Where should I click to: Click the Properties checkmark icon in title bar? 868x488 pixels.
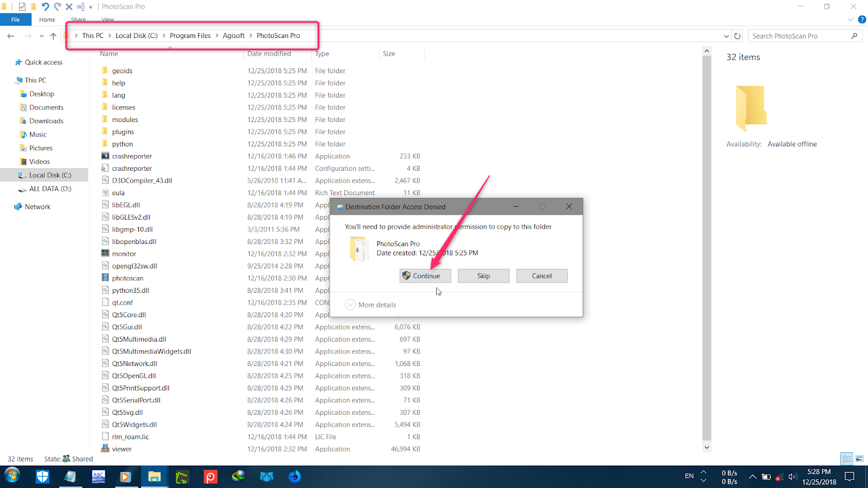(x=22, y=7)
